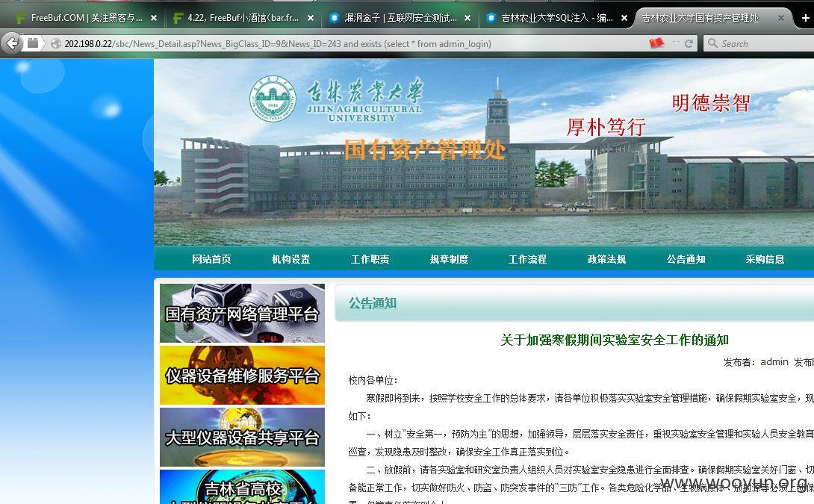Click the 吉林省高校 banner image
This screenshot has height=504, width=814.
pyautogui.click(x=243, y=487)
